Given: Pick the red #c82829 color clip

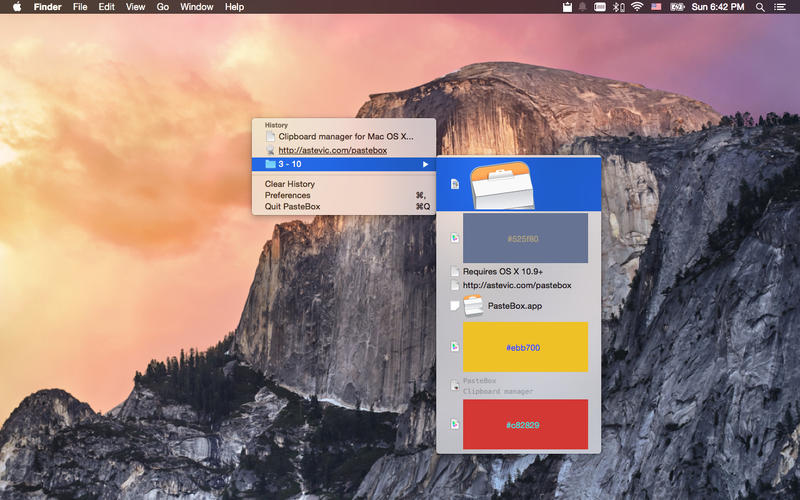Looking at the screenshot, I should pos(525,425).
